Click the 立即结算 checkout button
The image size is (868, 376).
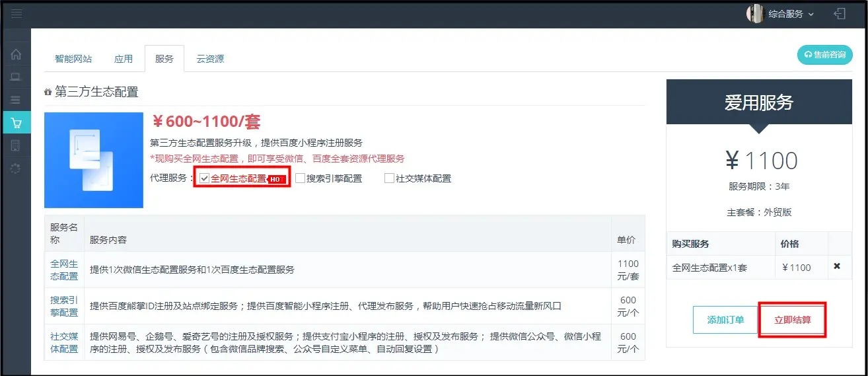click(792, 320)
